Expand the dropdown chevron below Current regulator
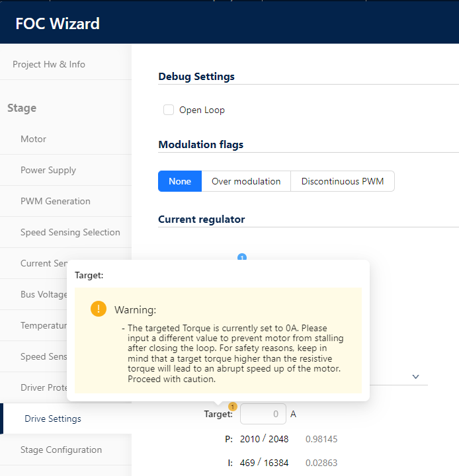This screenshot has width=459, height=476. click(415, 376)
